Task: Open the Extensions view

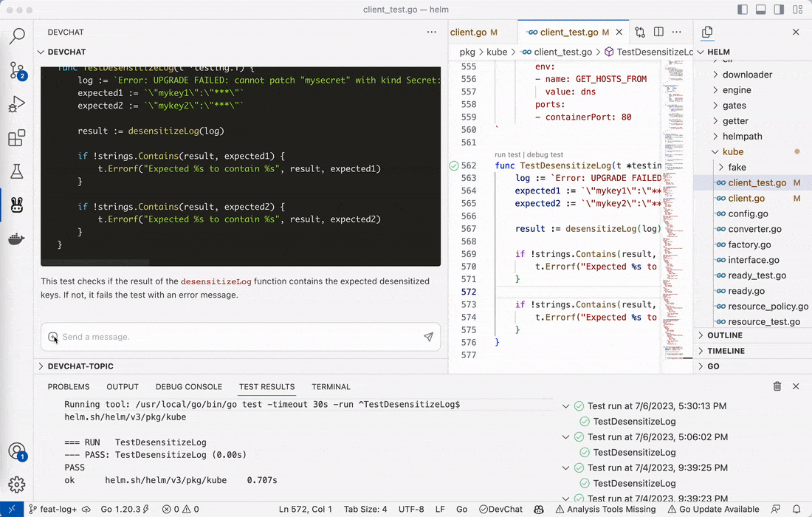Action: coord(17,137)
